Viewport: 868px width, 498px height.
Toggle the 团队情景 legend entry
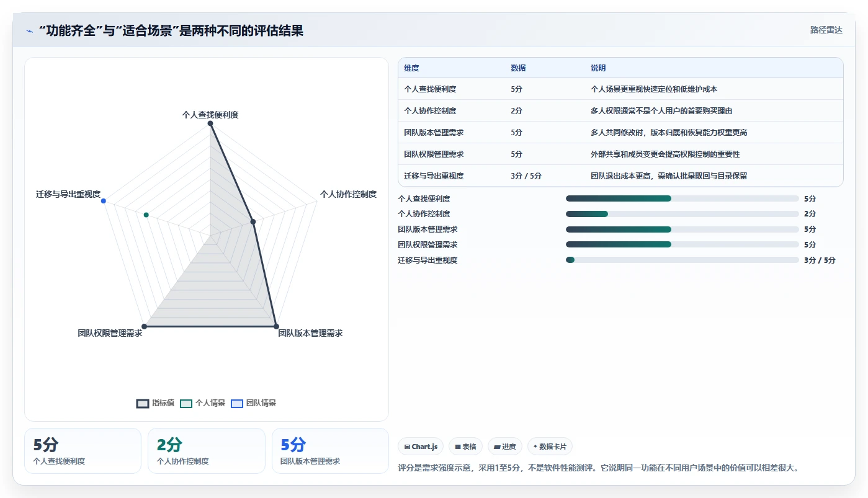pos(254,403)
